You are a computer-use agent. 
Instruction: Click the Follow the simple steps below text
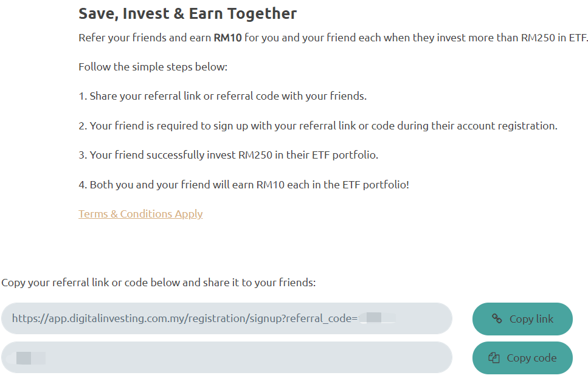pos(153,67)
